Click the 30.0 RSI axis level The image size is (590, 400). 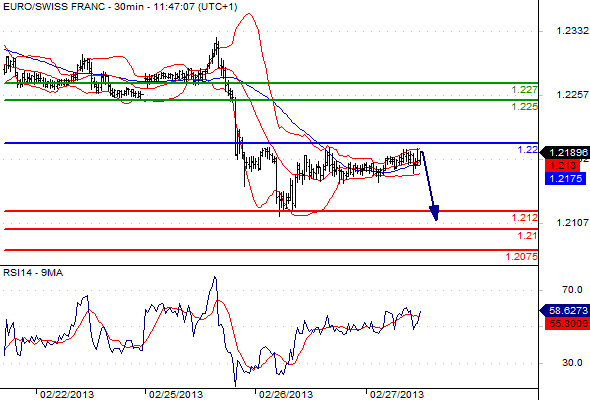click(572, 363)
